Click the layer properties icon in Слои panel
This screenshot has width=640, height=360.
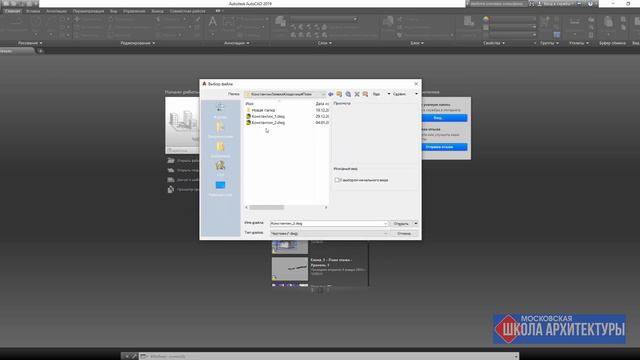click(280, 21)
